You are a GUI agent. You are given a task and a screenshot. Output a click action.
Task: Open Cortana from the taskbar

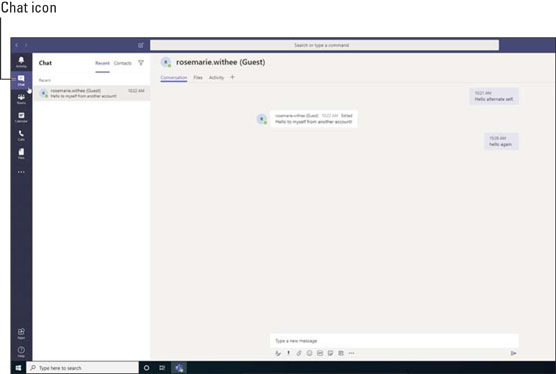click(x=146, y=368)
